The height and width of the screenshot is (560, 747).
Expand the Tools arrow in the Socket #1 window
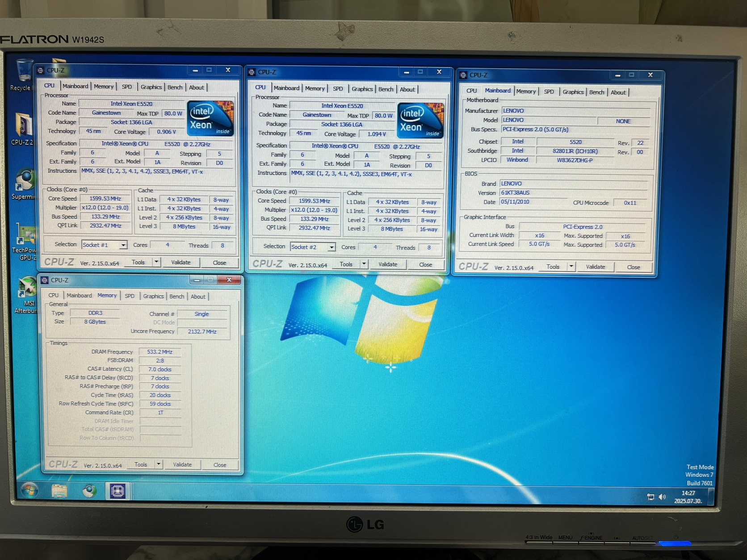[x=156, y=262]
